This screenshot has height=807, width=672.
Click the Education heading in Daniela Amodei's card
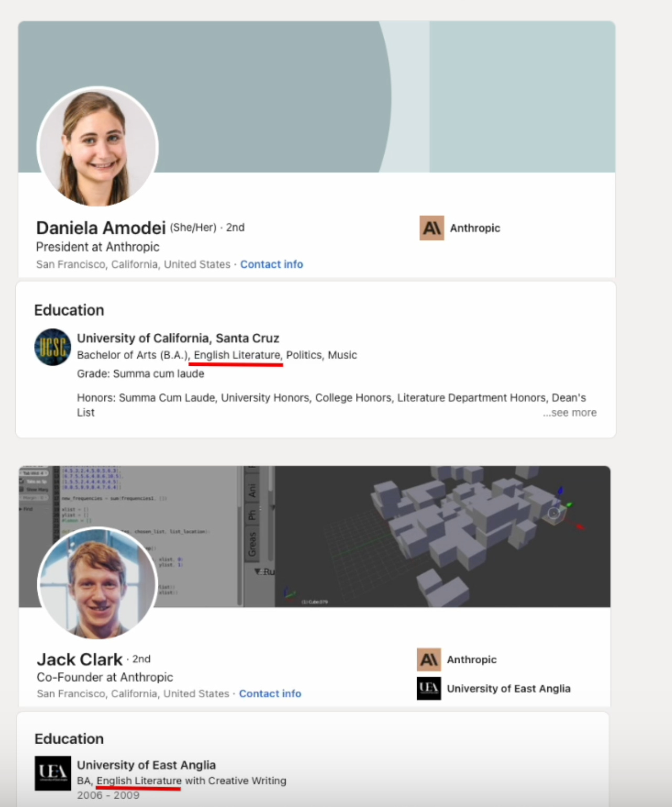69,310
